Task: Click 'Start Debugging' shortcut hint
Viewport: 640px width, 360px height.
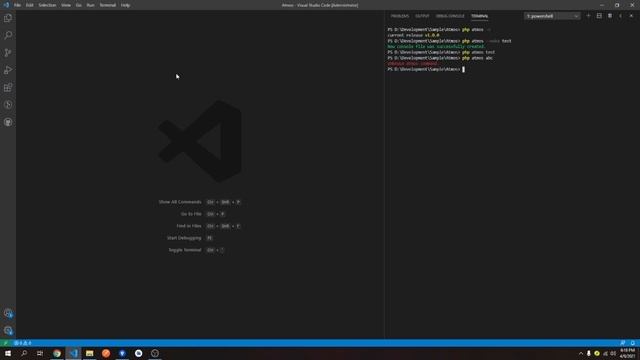Action: pos(190,238)
